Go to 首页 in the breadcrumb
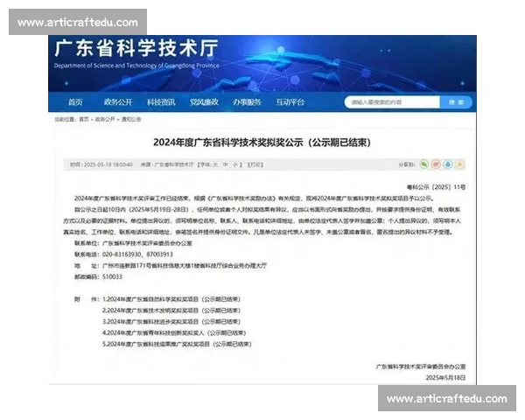525x420 pixels. click(x=84, y=119)
